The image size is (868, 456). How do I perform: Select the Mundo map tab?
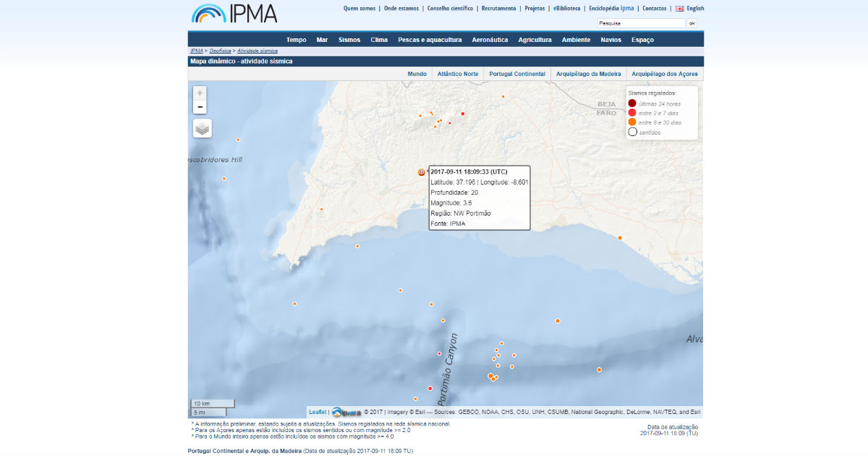coord(417,74)
